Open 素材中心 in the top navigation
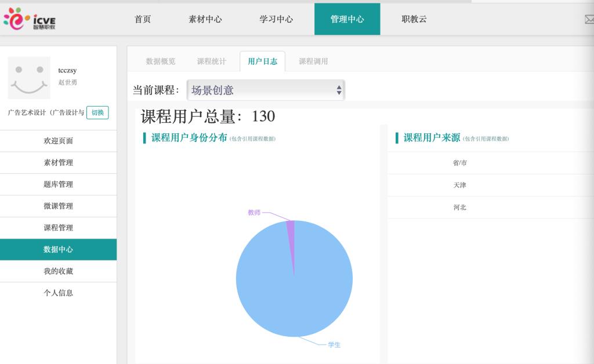The width and height of the screenshot is (594, 364). [x=205, y=19]
